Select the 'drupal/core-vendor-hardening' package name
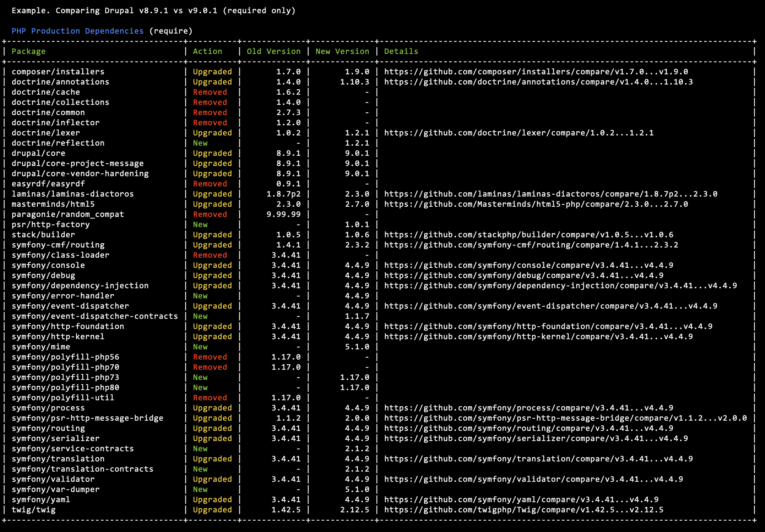The width and height of the screenshot is (765, 532). coord(80,174)
